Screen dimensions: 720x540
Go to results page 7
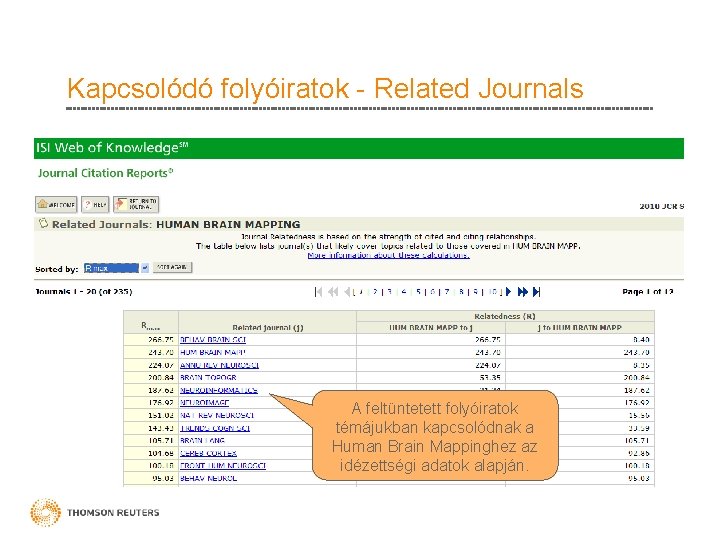click(447, 292)
